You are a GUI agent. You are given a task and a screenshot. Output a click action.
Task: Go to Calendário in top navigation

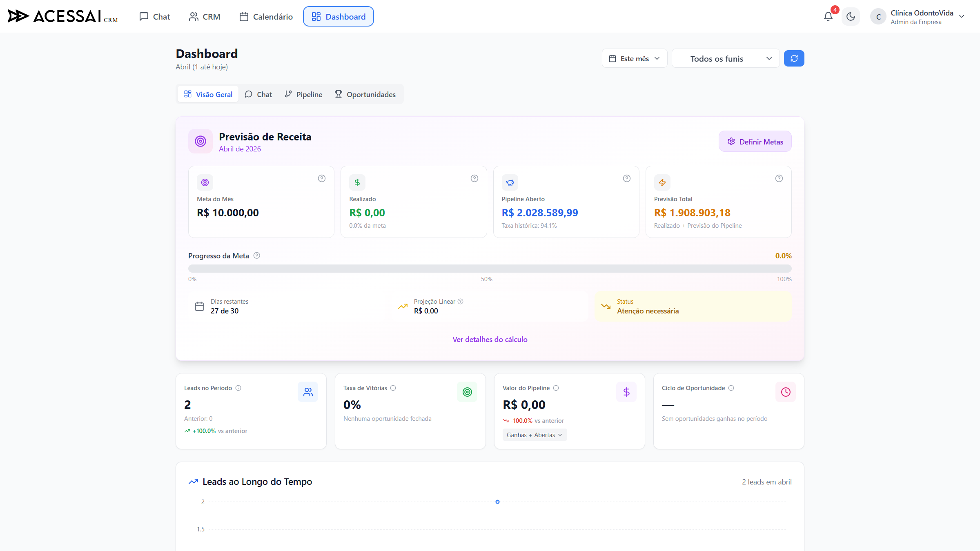point(266,17)
